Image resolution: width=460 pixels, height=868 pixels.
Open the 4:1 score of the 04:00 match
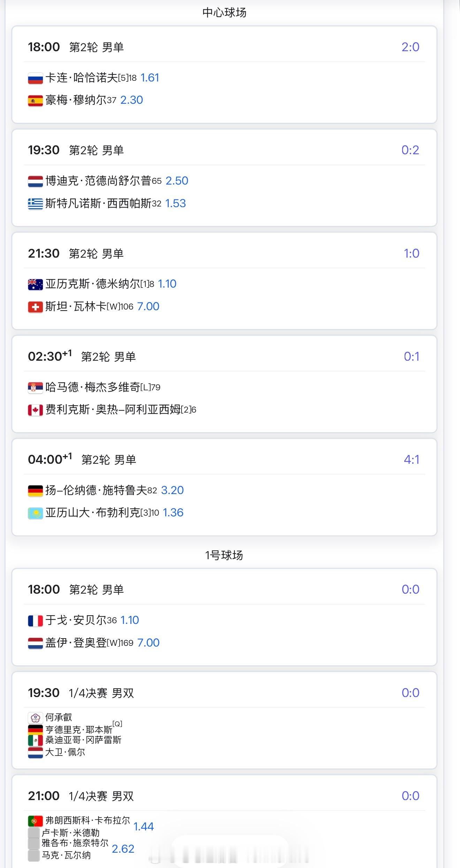(x=412, y=460)
